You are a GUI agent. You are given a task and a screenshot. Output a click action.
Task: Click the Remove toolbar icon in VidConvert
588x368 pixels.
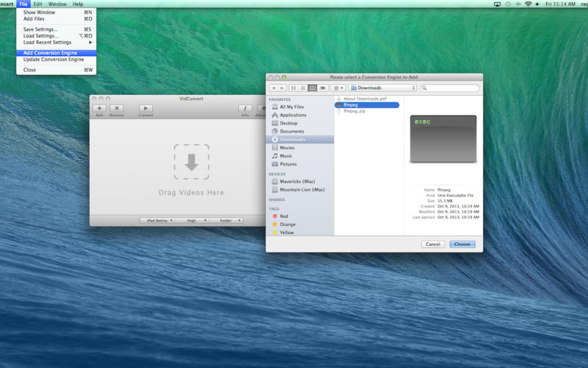point(116,108)
